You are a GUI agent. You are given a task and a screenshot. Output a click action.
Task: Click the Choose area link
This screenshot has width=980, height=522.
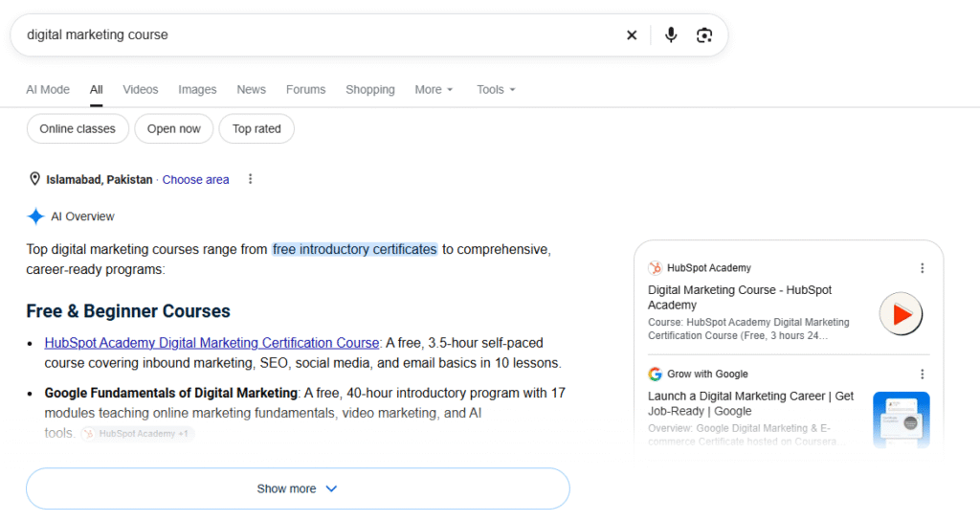click(195, 179)
